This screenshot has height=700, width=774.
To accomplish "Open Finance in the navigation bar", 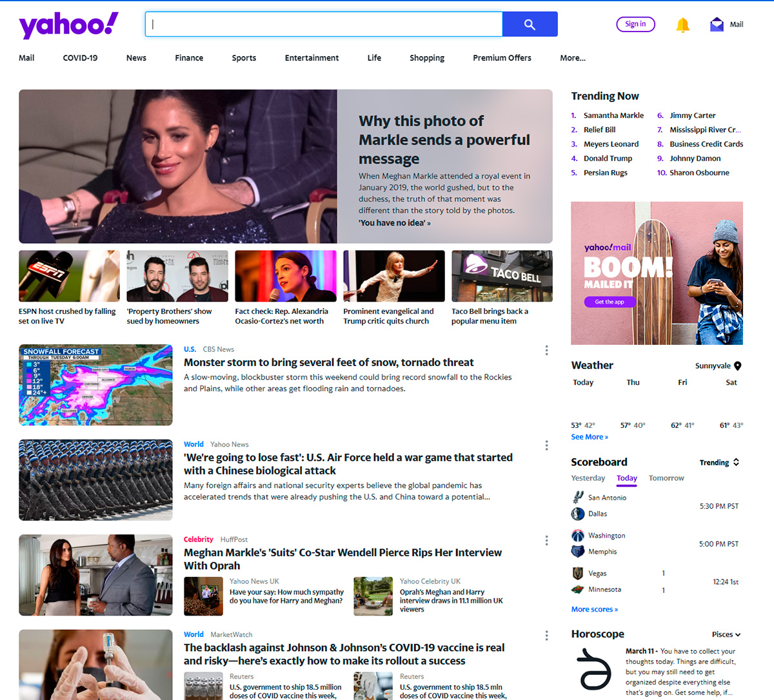I will [189, 58].
